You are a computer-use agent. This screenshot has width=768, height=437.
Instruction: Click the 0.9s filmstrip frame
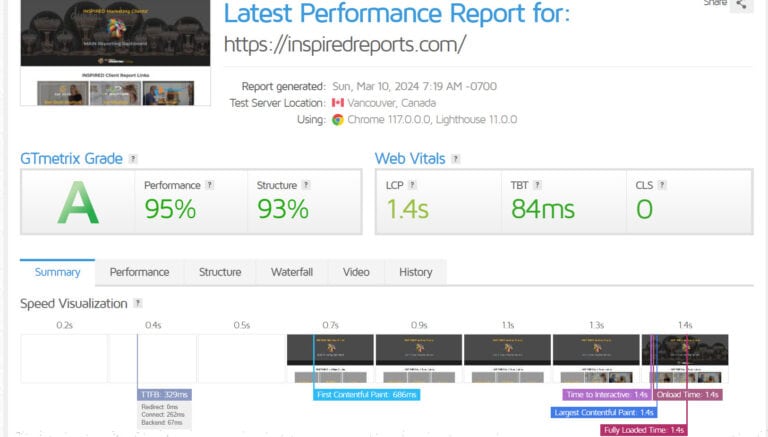(x=419, y=359)
